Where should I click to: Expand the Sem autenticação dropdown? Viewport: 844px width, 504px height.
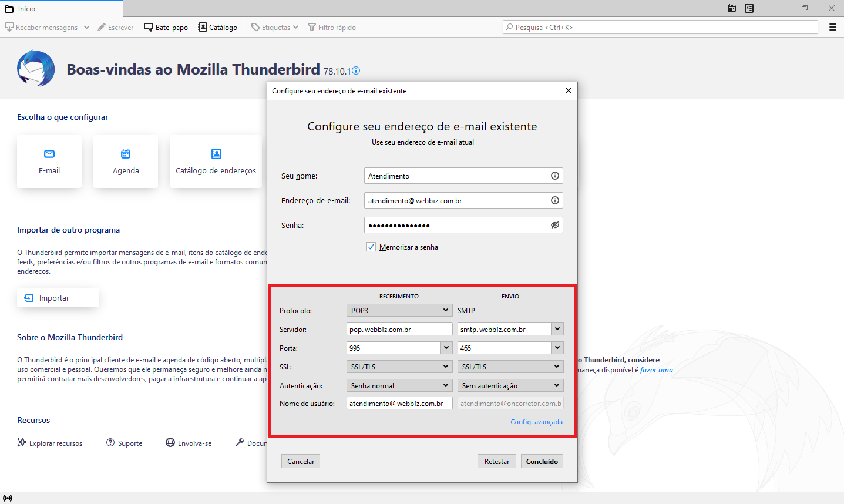pyautogui.click(x=510, y=385)
